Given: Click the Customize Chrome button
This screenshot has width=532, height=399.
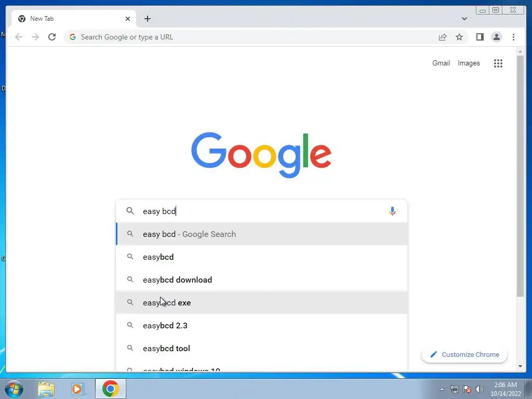Looking at the screenshot, I should pos(464,354).
